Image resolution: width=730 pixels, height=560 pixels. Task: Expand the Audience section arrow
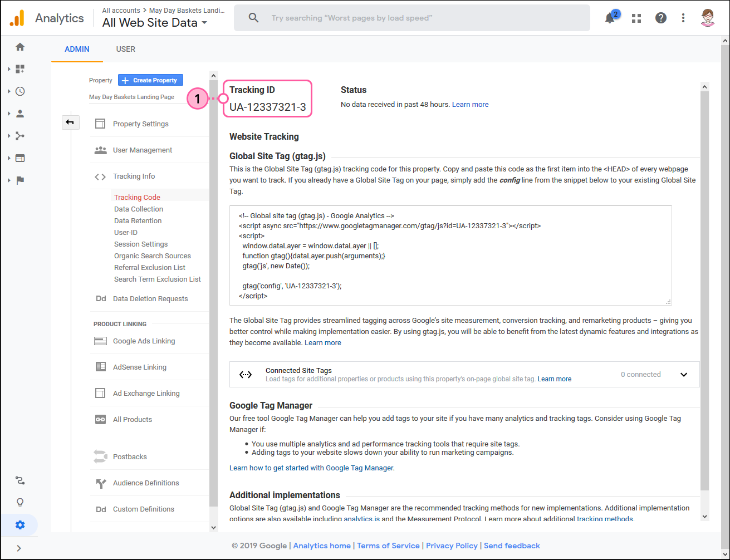(9, 114)
